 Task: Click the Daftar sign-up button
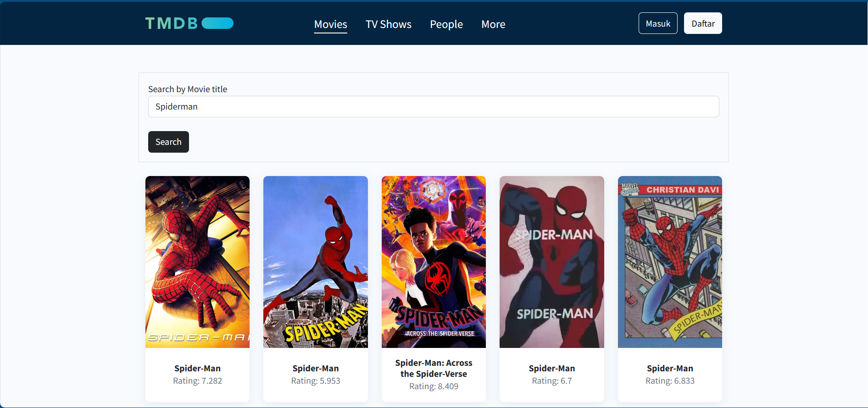point(703,23)
